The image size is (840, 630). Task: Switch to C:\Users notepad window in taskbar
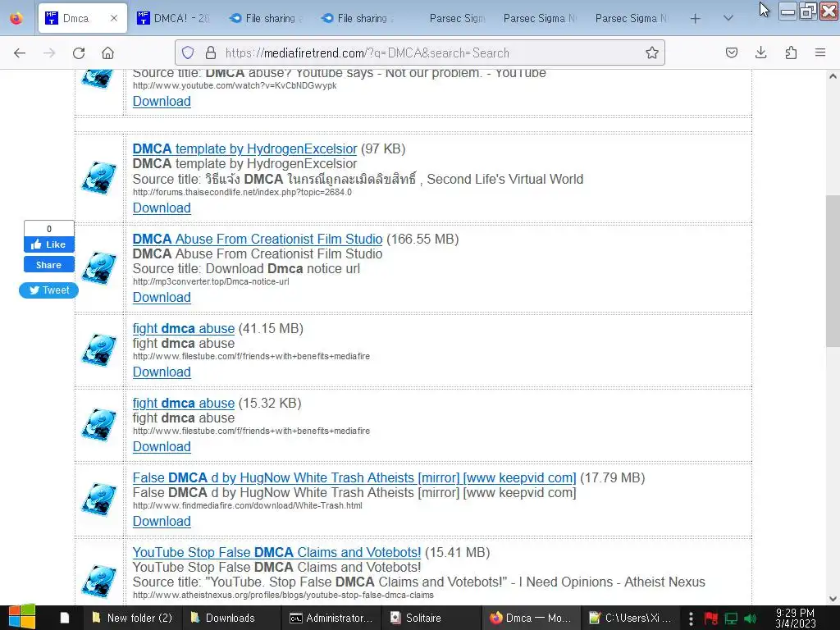(x=631, y=618)
